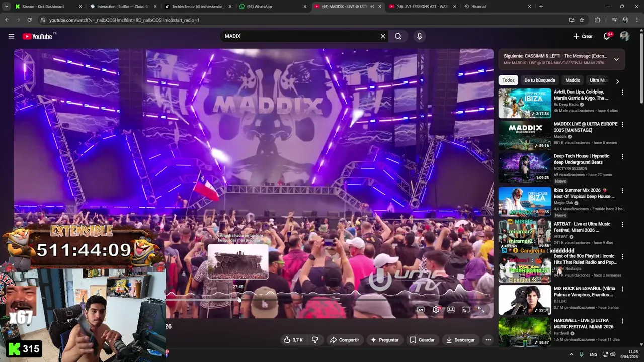The width and height of the screenshot is (644, 362).
Task: Reload the page with refresh icon
Action: (29, 20)
